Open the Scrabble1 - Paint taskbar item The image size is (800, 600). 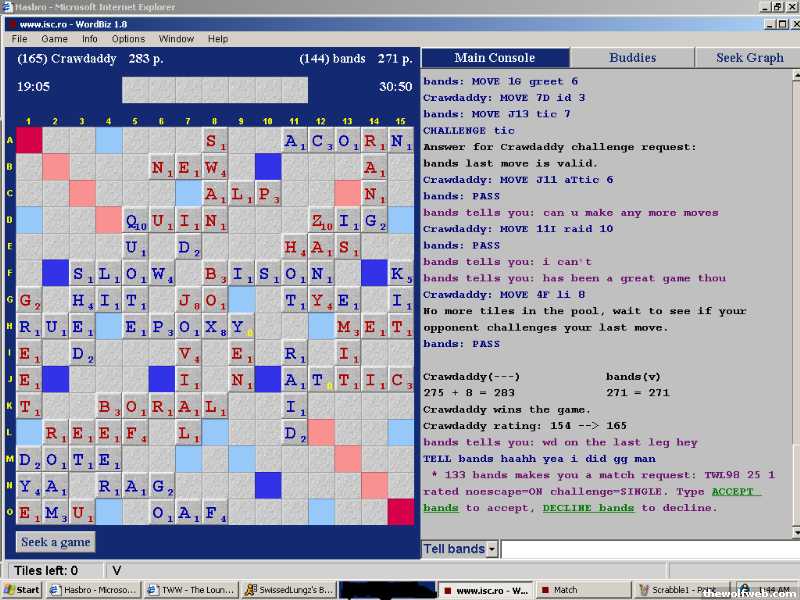(x=682, y=590)
